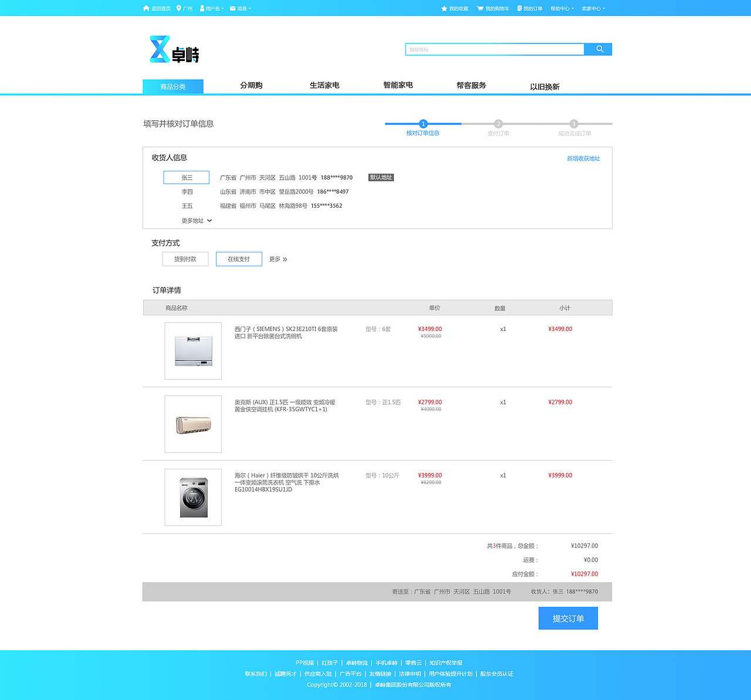Select recipient 张三
Image resolution: width=751 pixels, height=700 pixels.
[x=187, y=177]
